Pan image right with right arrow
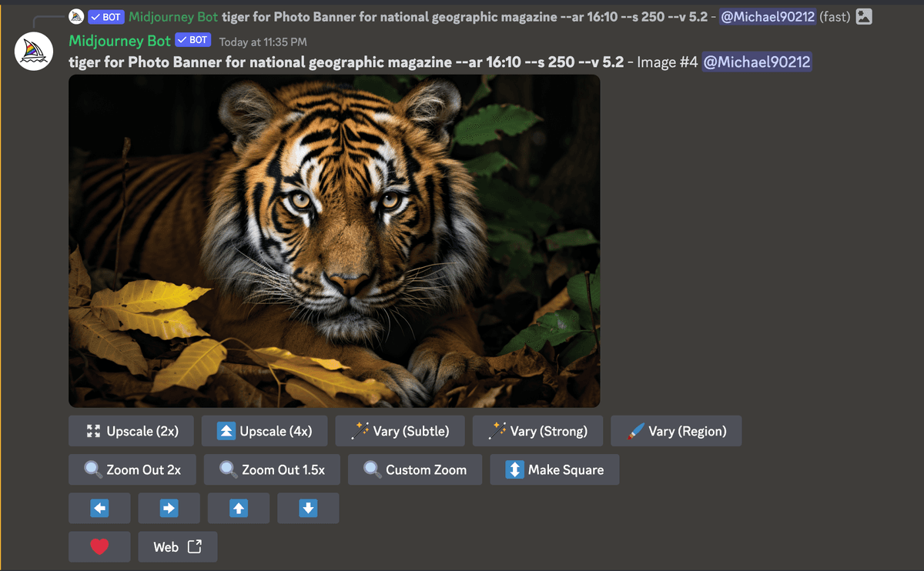Image resolution: width=924 pixels, height=571 pixels. pos(169,508)
